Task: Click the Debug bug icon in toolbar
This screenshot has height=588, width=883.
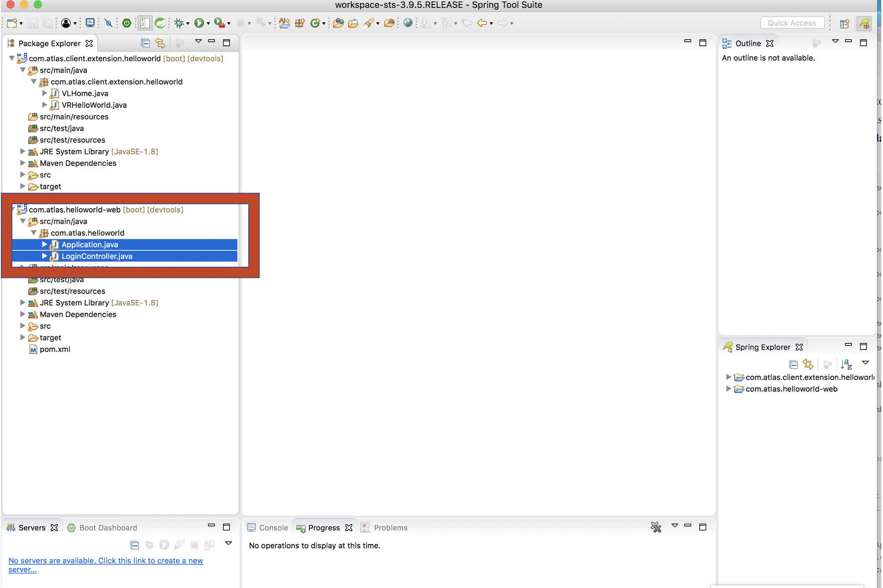Action: pyautogui.click(x=179, y=23)
